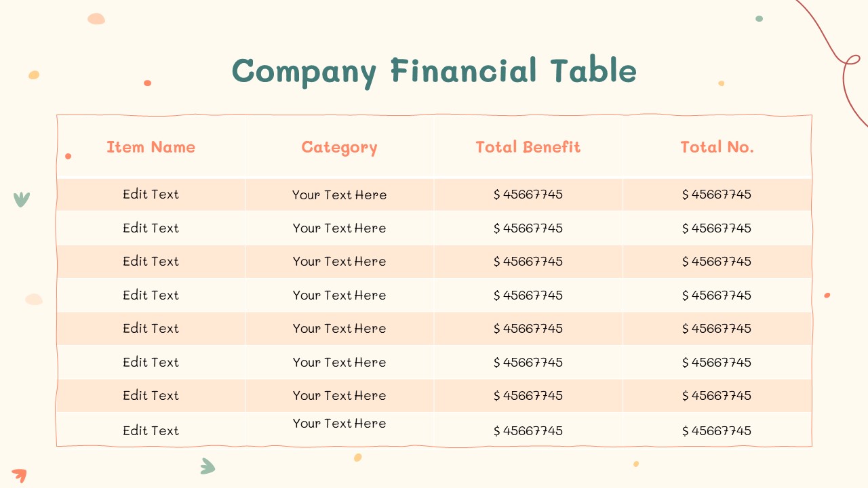The width and height of the screenshot is (868, 488).
Task: Select the Total No. header text
Action: [717, 147]
